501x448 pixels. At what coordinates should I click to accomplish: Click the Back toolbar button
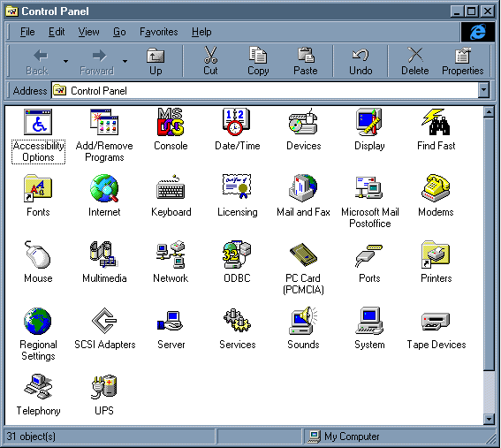click(37, 61)
